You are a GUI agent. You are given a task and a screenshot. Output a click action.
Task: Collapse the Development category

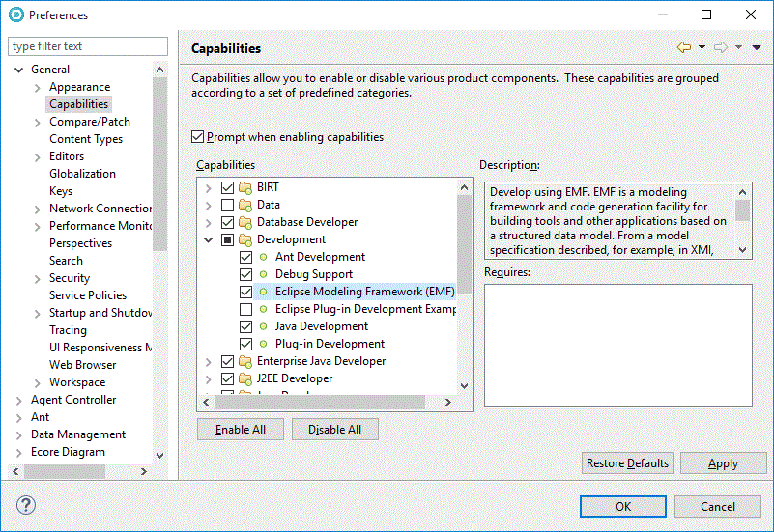pyautogui.click(x=209, y=239)
